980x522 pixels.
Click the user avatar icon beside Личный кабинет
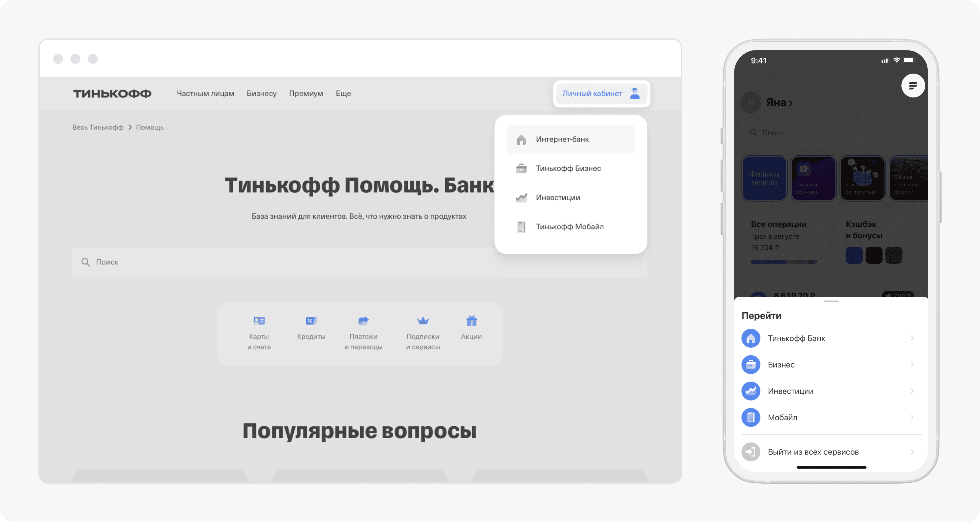pos(635,94)
